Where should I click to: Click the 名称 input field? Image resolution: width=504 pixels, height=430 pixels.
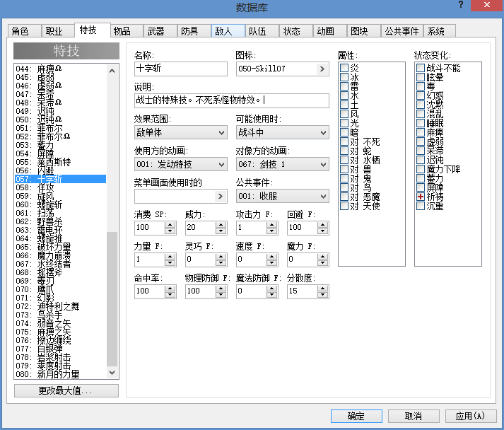[181, 69]
